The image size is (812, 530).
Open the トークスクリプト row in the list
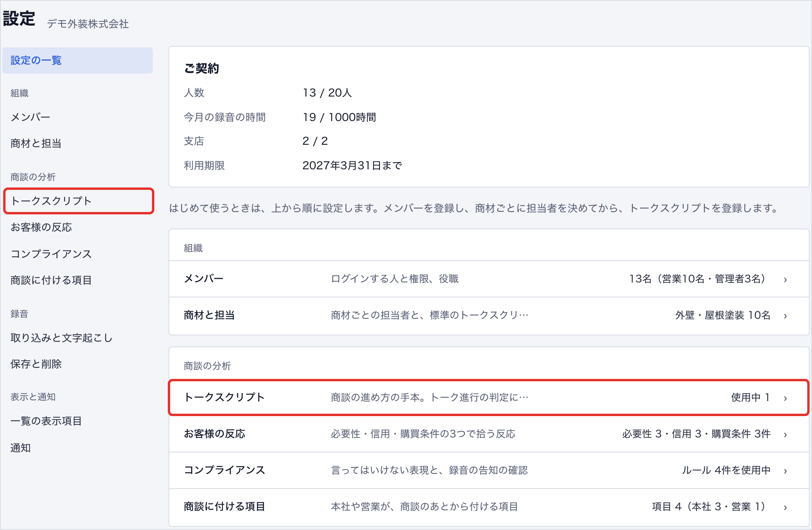tap(489, 397)
